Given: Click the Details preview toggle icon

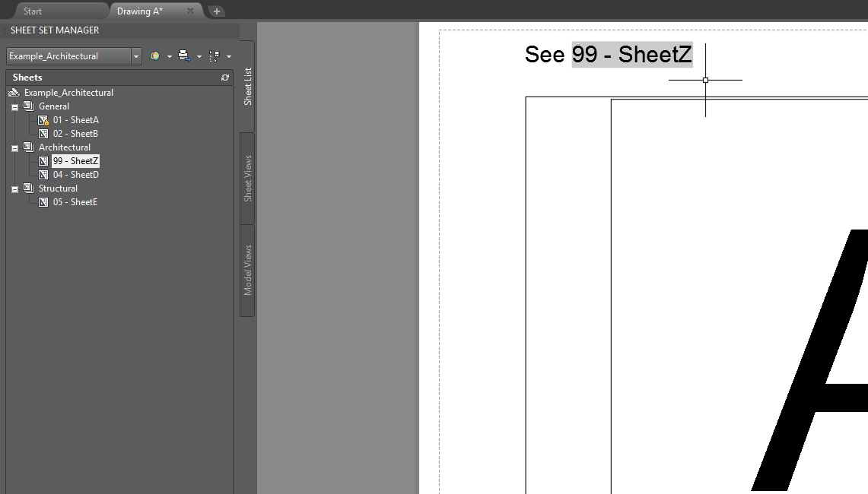Looking at the screenshot, I should [216, 55].
